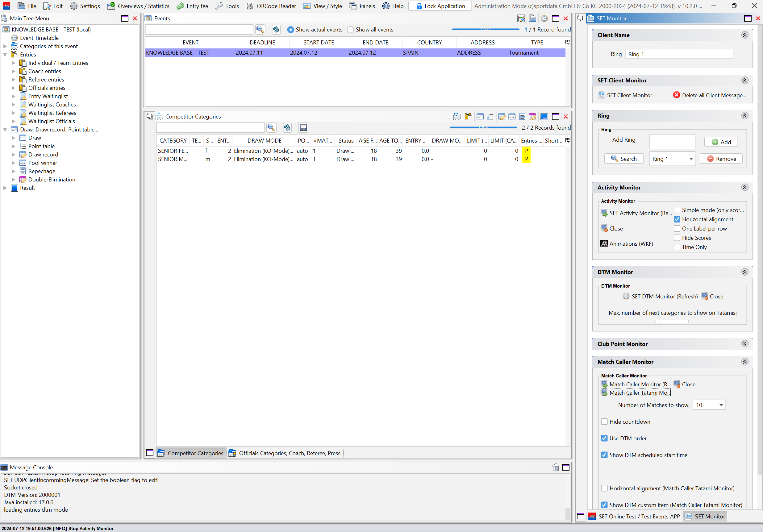Click Delete all Client Messages icon
The height and width of the screenshot is (532, 763).
676,95
